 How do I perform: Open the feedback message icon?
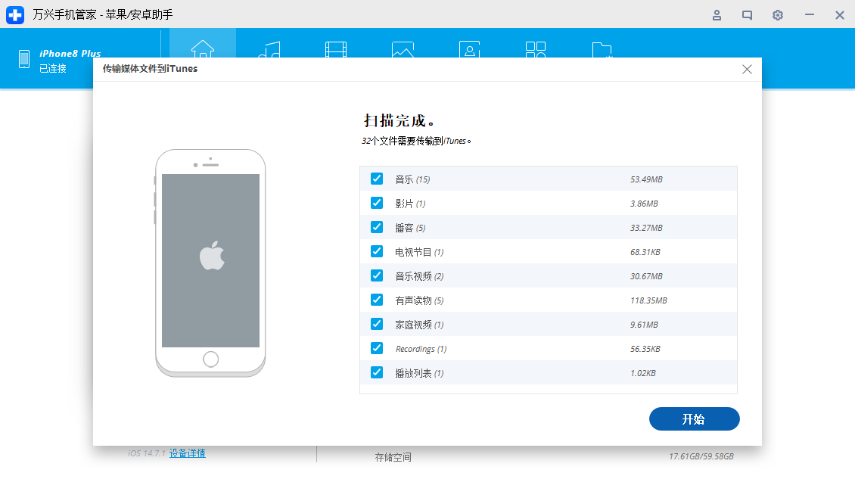747,15
